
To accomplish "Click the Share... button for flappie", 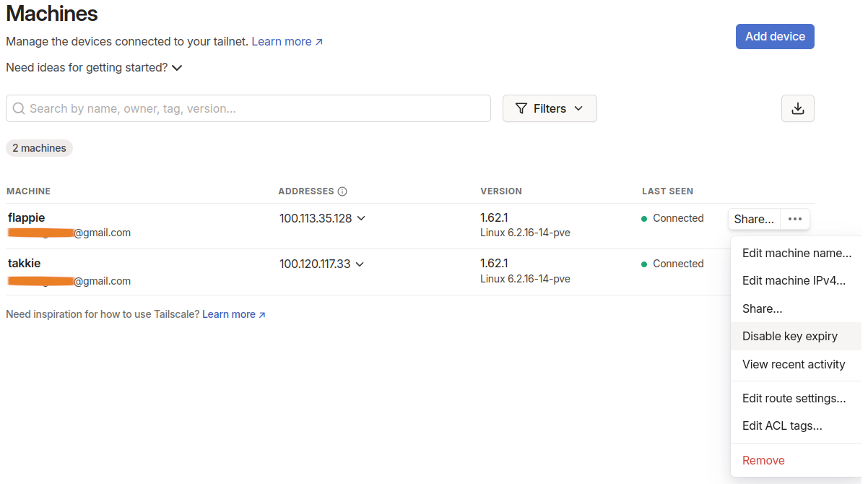I will click(x=754, y=219).
